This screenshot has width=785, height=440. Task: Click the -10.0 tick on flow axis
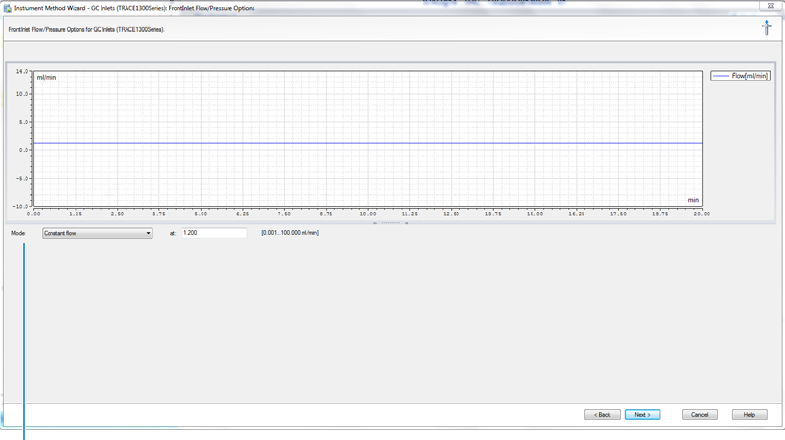[x=21, y=206]
